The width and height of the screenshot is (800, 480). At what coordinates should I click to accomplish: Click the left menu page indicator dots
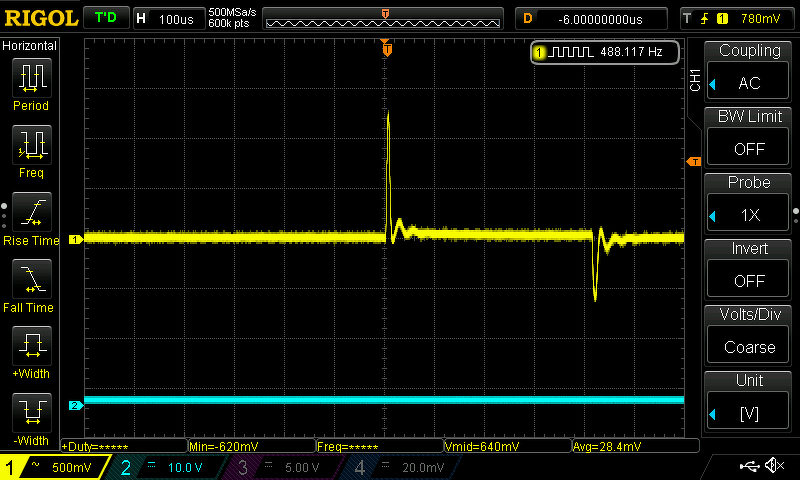[x=4, y=215]
